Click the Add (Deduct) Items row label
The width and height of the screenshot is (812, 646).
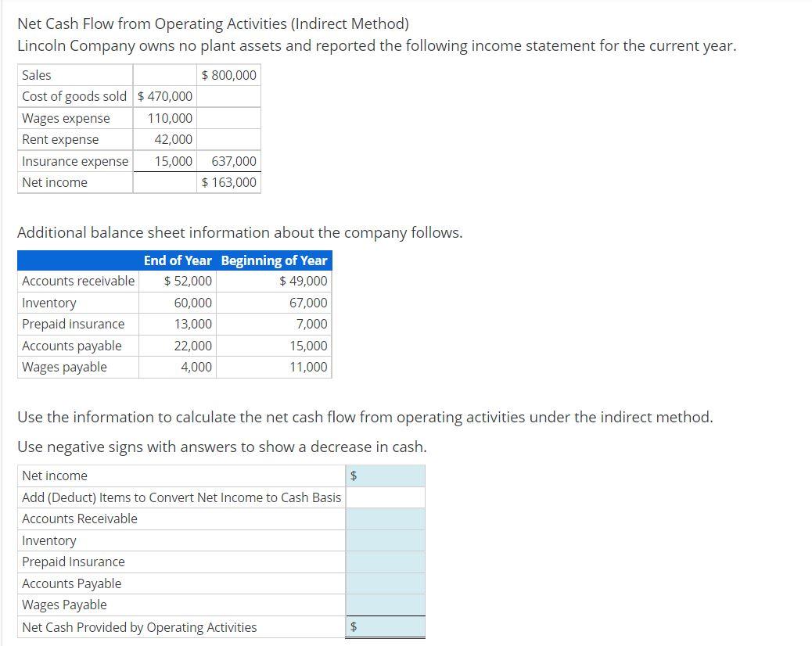179,497
